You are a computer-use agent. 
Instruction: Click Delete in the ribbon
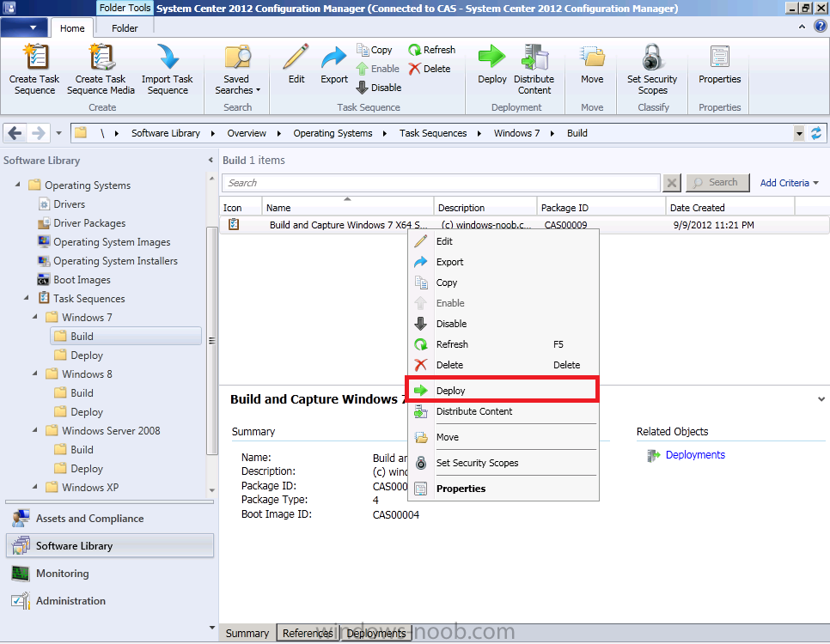click(x=430, y=69)
